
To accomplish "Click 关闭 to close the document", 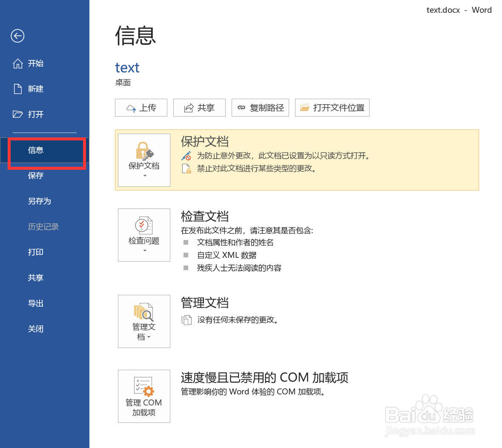I will click(x=35, y=328).
